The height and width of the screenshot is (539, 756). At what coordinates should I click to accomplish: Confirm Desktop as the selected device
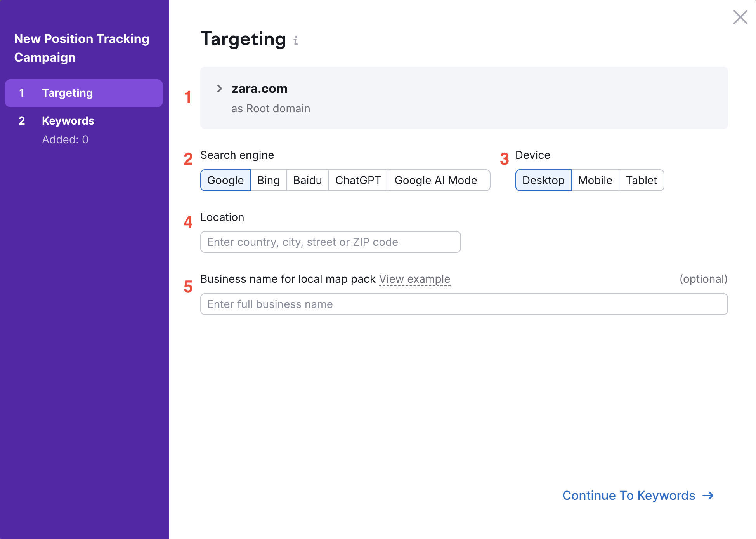[543, 180]
